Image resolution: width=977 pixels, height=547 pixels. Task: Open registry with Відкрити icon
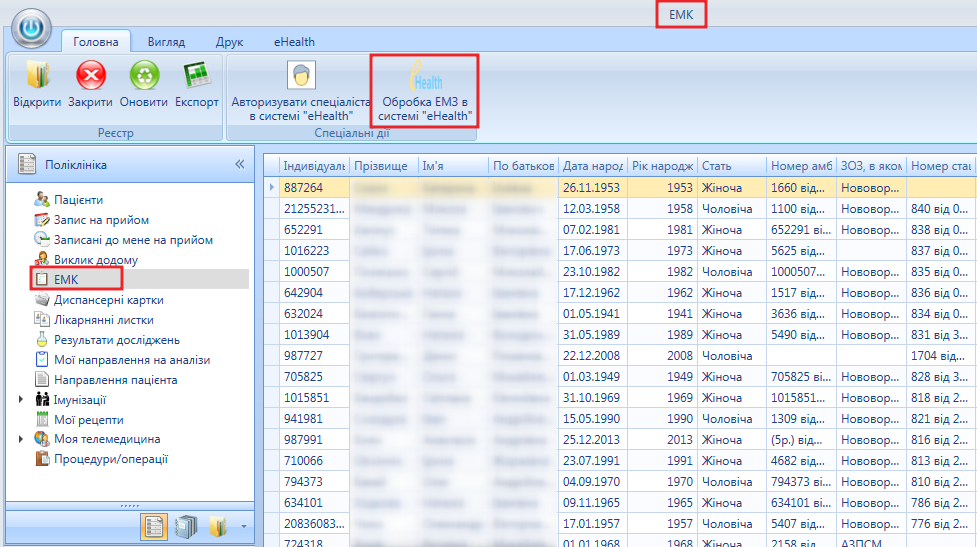[x=37, y=84]
